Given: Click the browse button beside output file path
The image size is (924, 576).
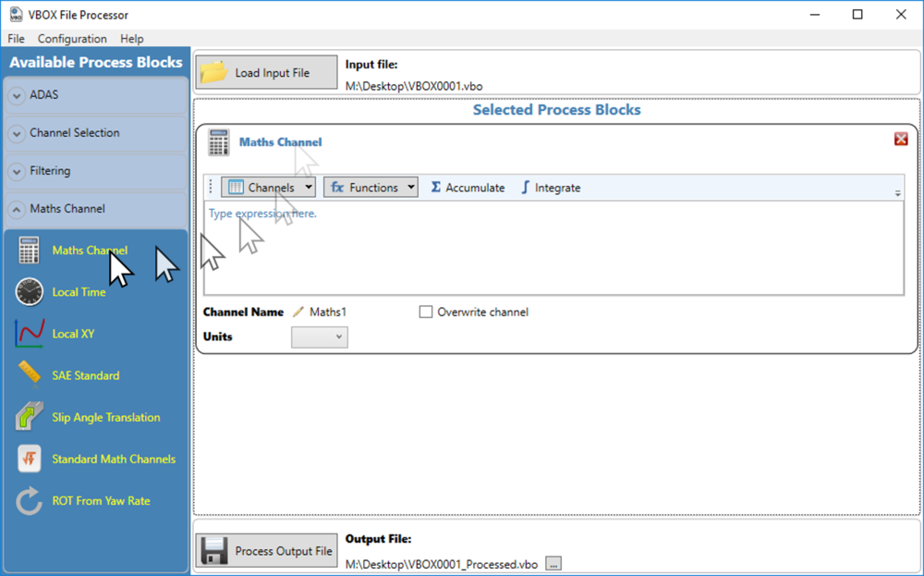Looking at the screenshot, I should pyautogui.click(x=553, y=564).
